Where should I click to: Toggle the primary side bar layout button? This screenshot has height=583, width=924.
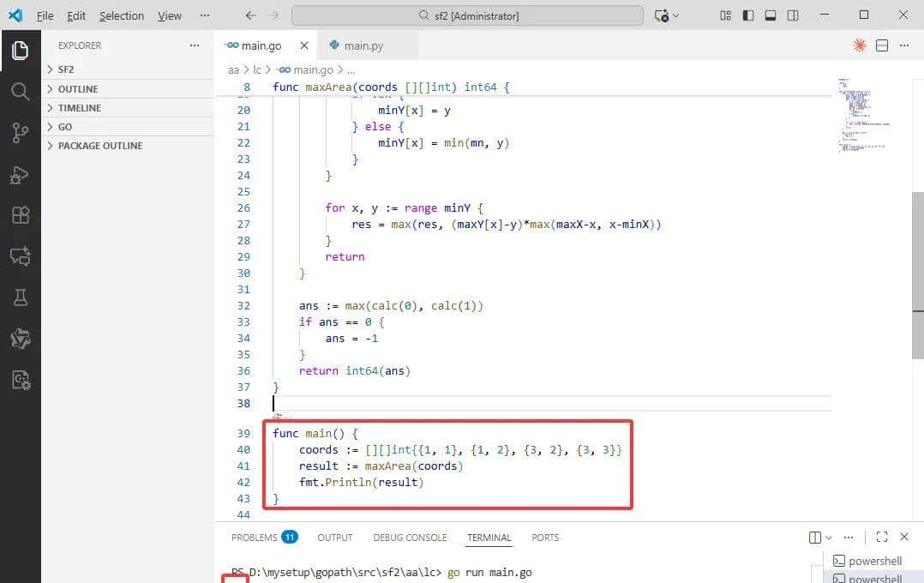[x=748, y=15]
